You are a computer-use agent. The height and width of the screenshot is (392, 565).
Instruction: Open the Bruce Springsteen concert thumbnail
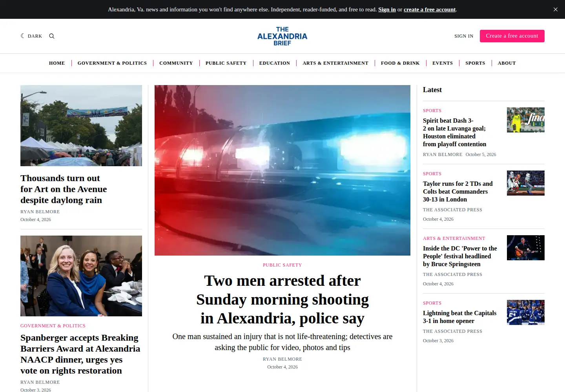tap(526, 248)
